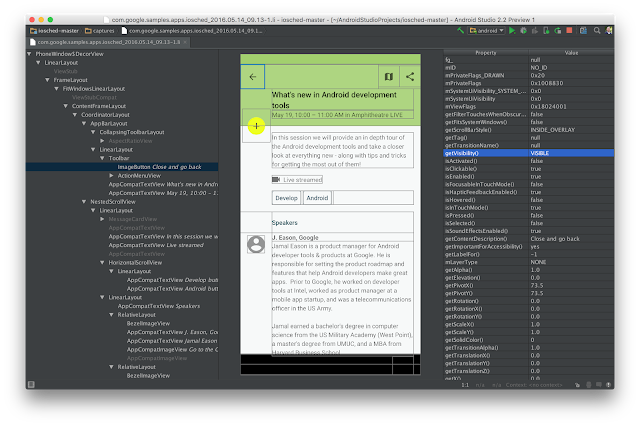The image size is (640, 426).
Task: Select ContentFrameLayout in the tree
Action: point(99,106)
